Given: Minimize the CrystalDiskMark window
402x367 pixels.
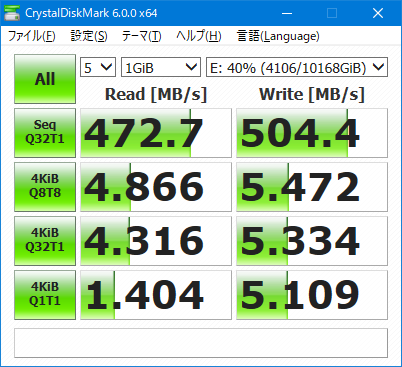Looking at the screenshot, I should pyautogui.click(x=287, y=13).
